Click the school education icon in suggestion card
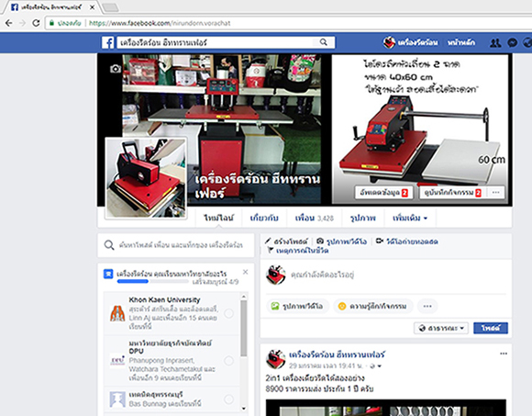The height and width of the screenshot is (416, 532). tap(108, 274)
